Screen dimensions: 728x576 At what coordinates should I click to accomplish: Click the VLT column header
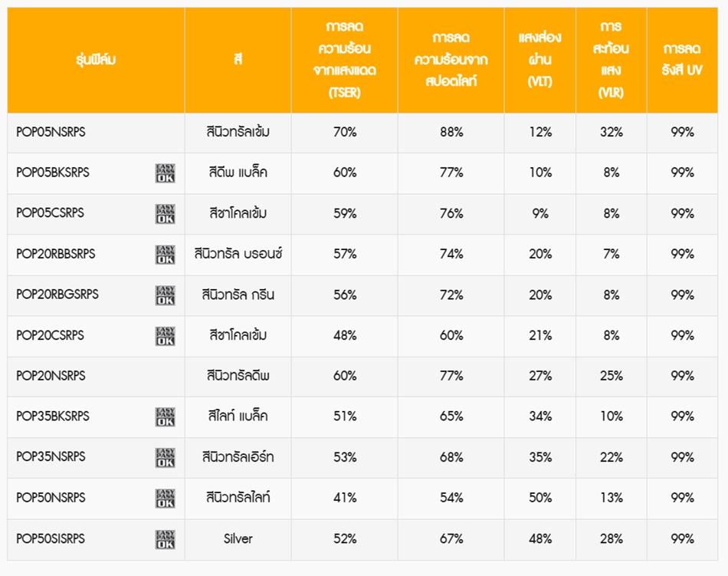click(540, 60)
